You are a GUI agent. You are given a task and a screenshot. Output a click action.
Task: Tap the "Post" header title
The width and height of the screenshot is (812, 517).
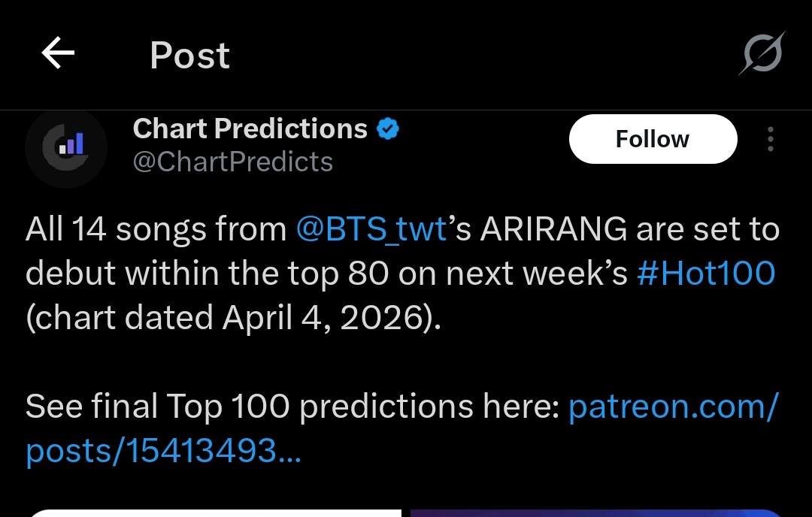coord(189,55)
